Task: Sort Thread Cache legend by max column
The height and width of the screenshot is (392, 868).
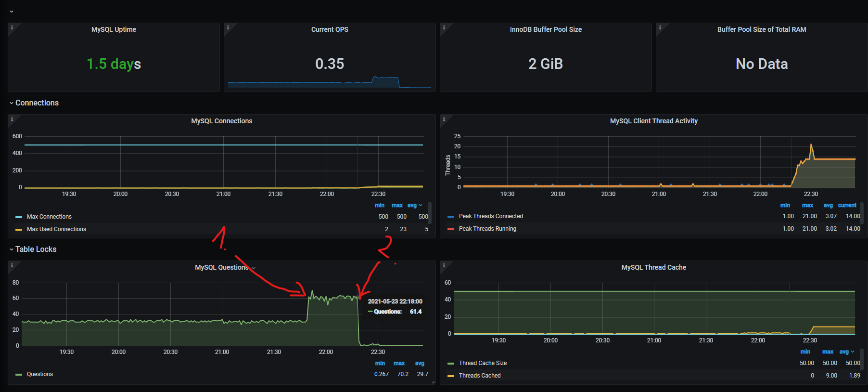Action: click(x=828, y=352)
